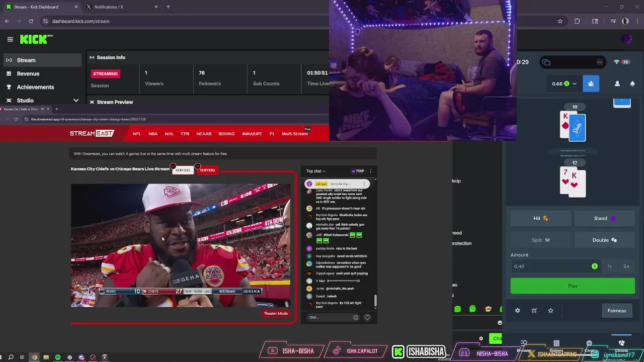Switch stream to SERVER2
Screen dimensions: 644x362
(207, 170)
